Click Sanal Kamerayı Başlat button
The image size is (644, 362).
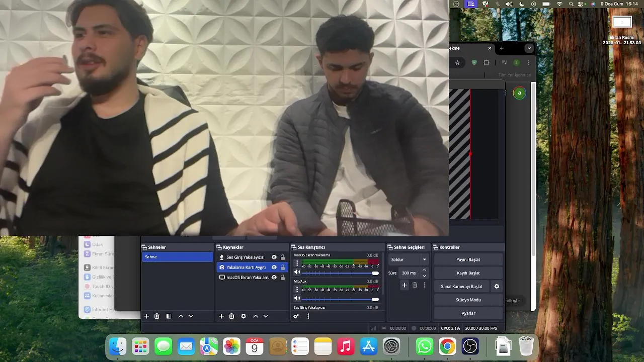point(461,287)
